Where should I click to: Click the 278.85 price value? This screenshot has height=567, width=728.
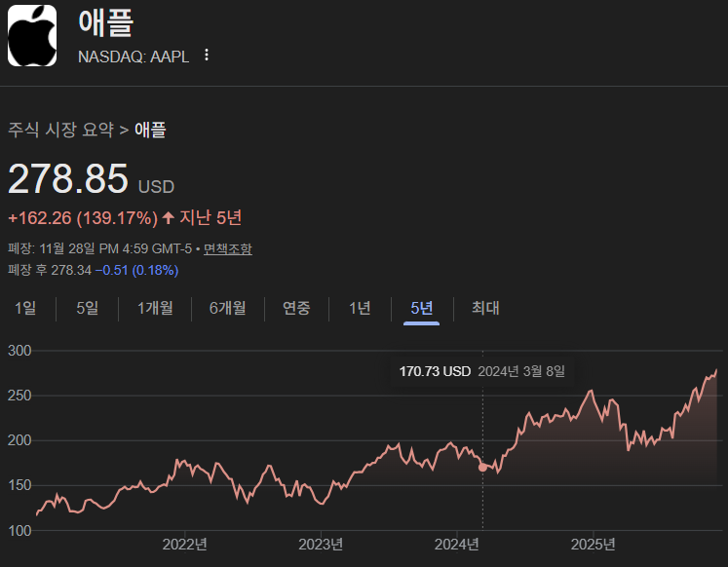(x=68, y=178)
